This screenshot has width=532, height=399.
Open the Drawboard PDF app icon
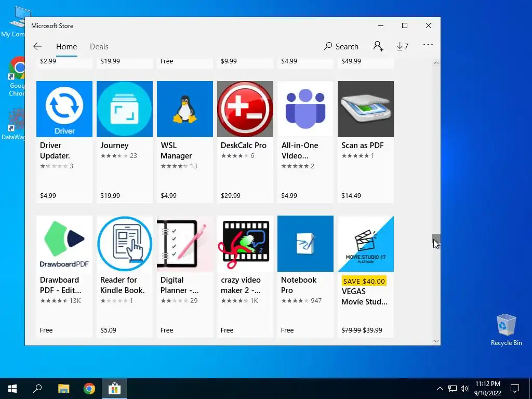click(64, 244)
